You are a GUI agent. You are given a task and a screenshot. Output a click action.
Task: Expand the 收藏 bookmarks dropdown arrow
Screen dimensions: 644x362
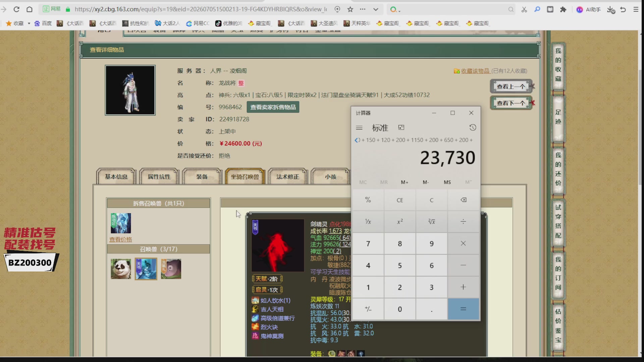click(x=29, y=23)
